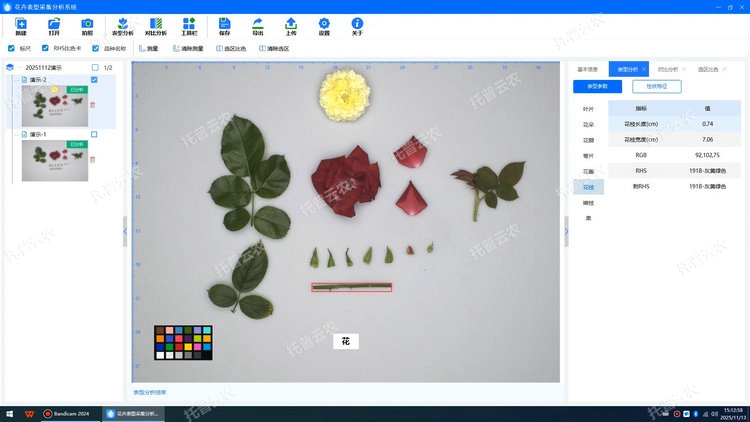Click the 新建 (New) toolbar icon
Image resolution: width=750 pixels, height=422 pixels.
pyautogui.click(x=21, y=25)
